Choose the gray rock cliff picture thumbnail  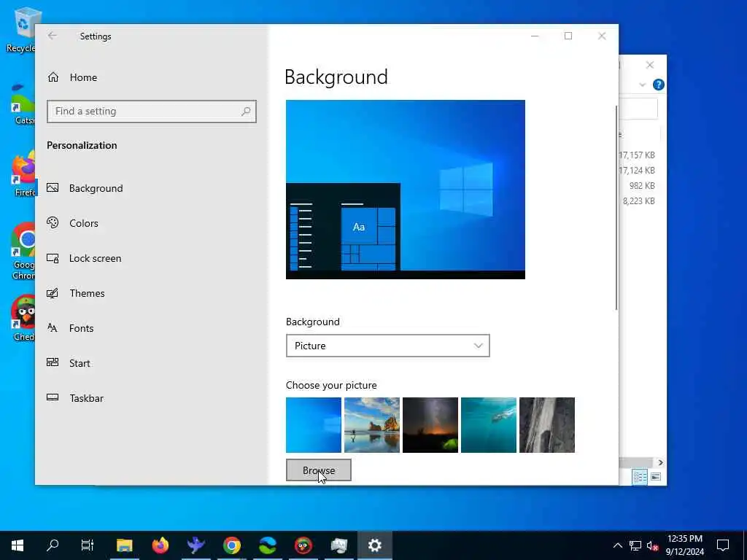(x=547, y=425)
